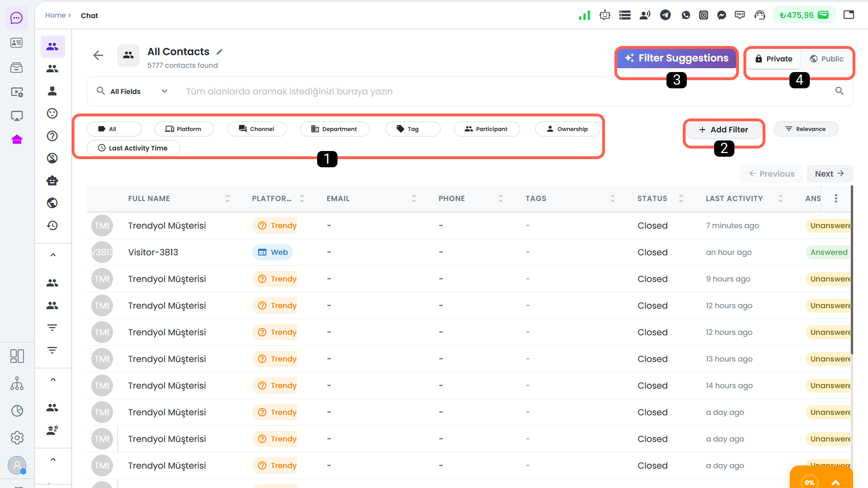Screen dimensions: 868x488
Task: Sort by the FULL NAME column arrows
Action: 228,199
